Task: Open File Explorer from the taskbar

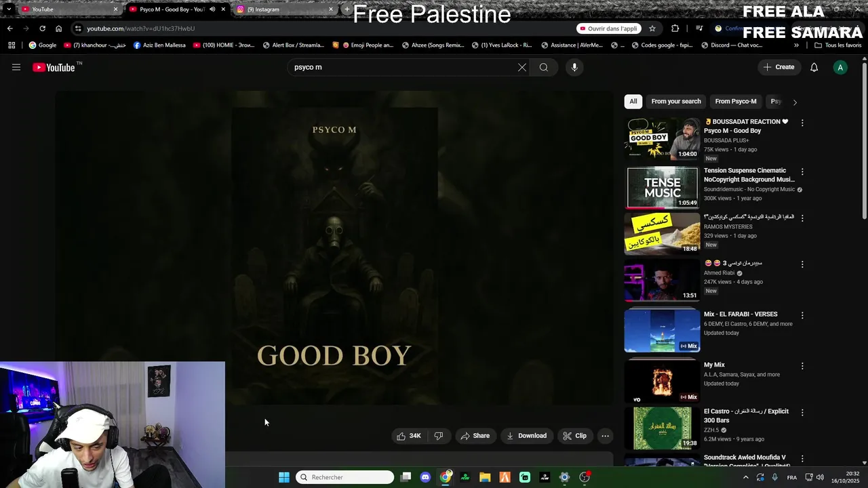Action: (485, 477)
